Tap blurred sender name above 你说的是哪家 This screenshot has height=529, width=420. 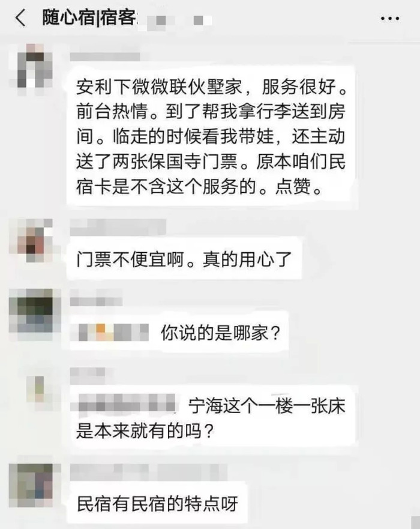pyautogui.click(x=96, y=299)
